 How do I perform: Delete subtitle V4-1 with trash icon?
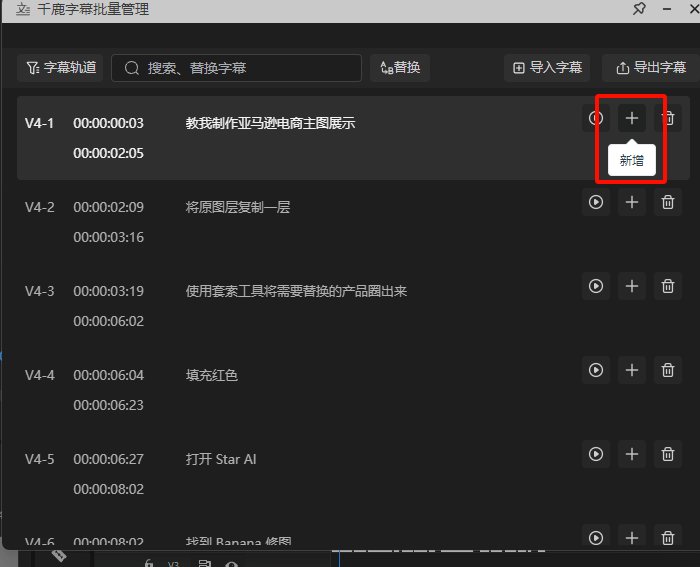pyautogui.click(x=668, y=118)
